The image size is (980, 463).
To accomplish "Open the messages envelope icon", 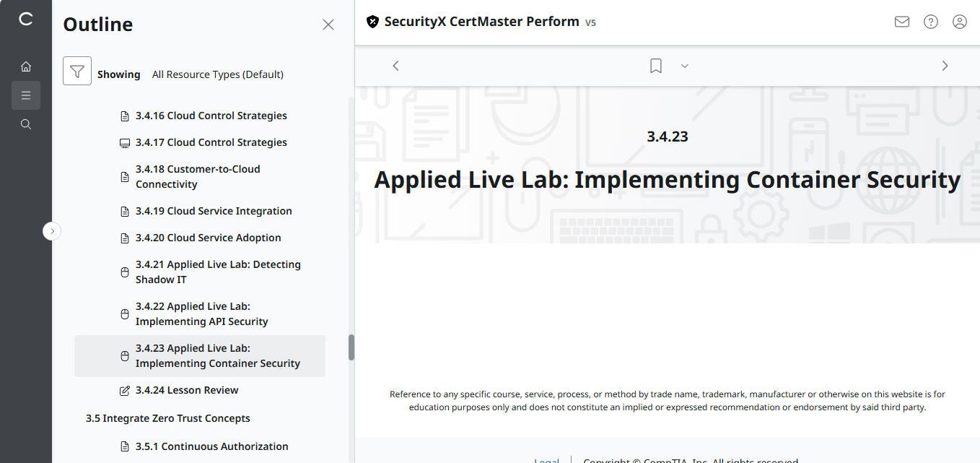I will point(901,22).
